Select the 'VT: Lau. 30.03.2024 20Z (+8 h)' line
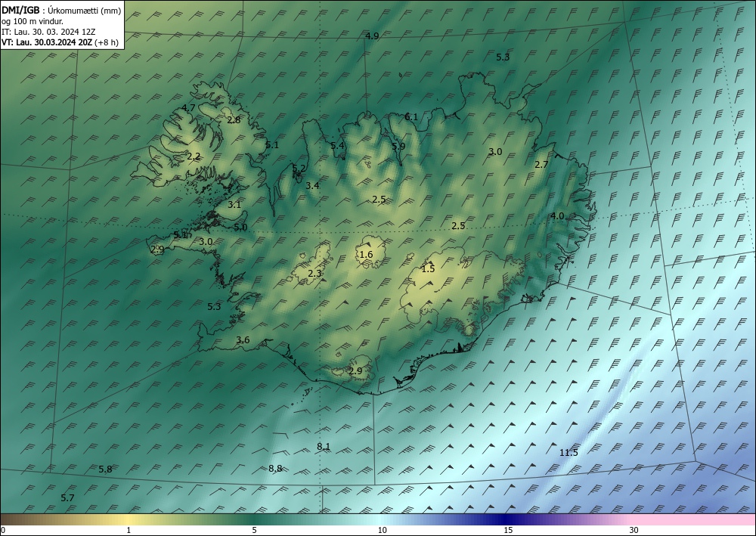The height and width of the screenshot is (536, 756). tap(60, 42)
